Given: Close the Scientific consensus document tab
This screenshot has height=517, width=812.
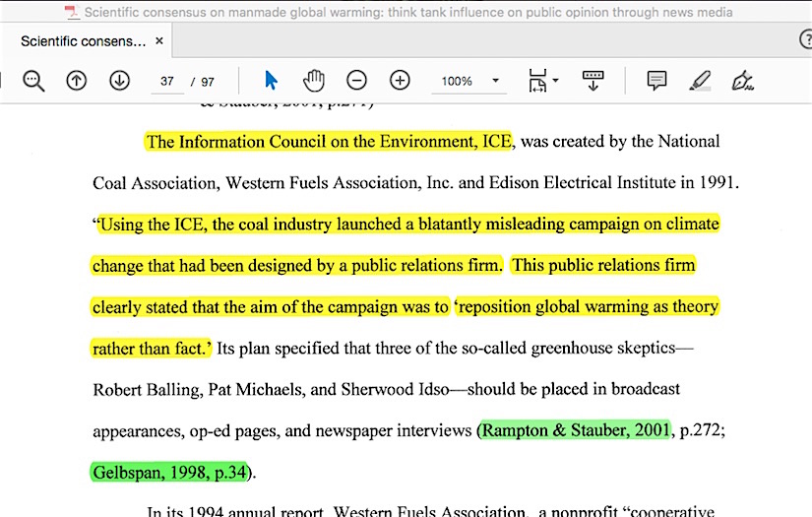Looking at the screenshot, I should click(159, 41).
